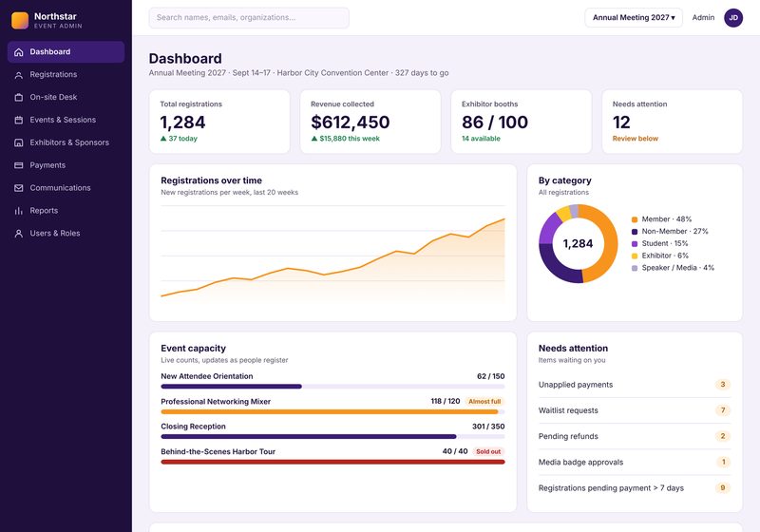The image size is (760, 532).
Task: Click the Revenue collected $612,450 card
Action: coord(370,122)
